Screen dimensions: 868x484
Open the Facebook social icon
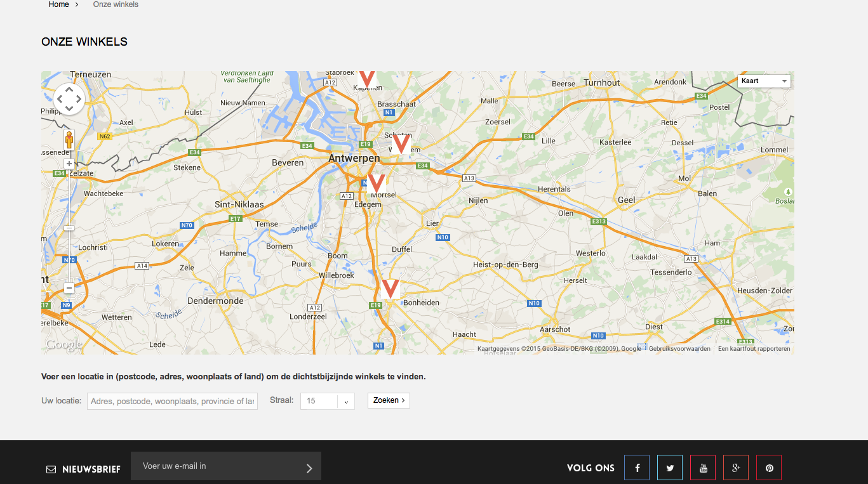click(x=637, y=468)
